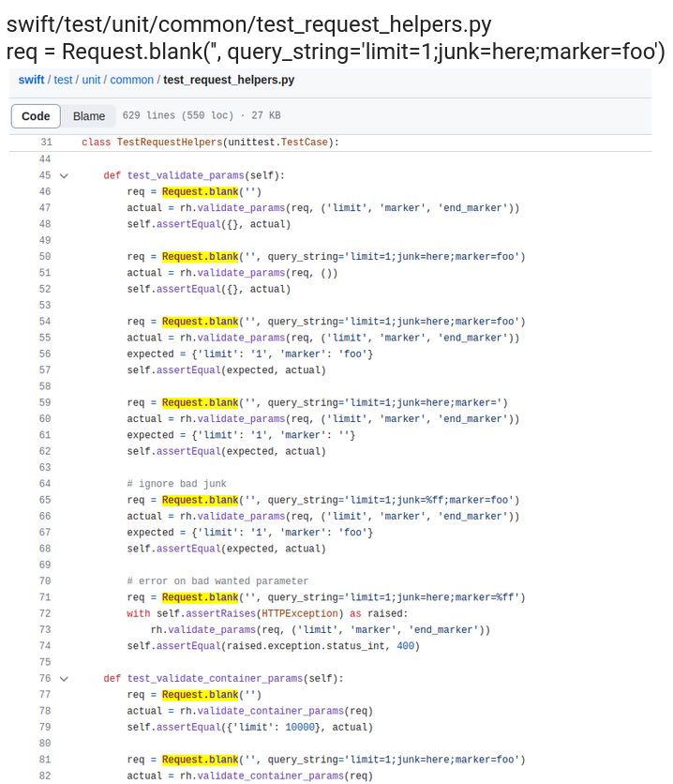Click line number 50
Viewport: 673px width, 784px height.
pos(45,257)
